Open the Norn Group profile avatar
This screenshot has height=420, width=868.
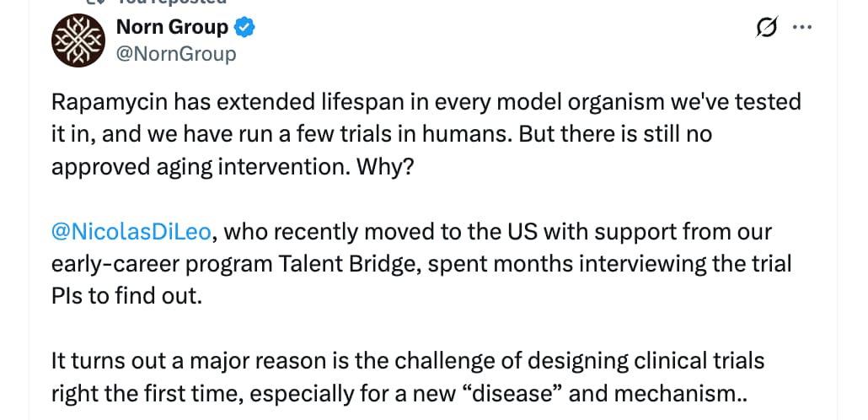tap(78, 40)
